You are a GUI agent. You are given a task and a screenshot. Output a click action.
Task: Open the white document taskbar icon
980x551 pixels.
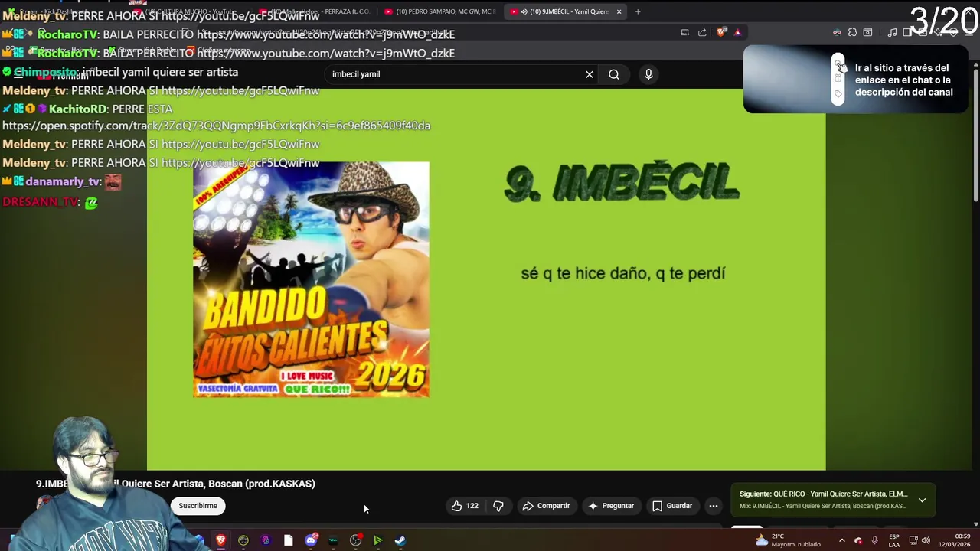(289, 540)
